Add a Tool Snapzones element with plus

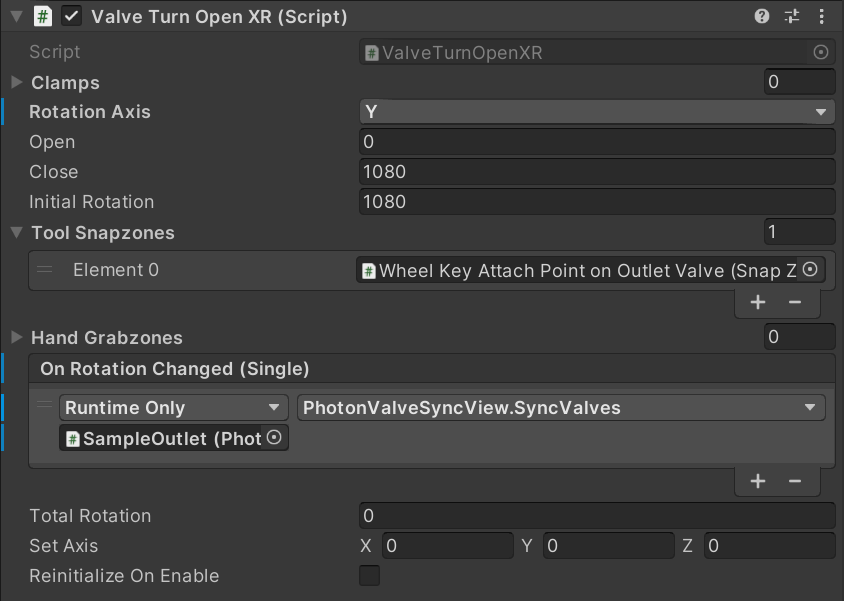coord(758,302)
